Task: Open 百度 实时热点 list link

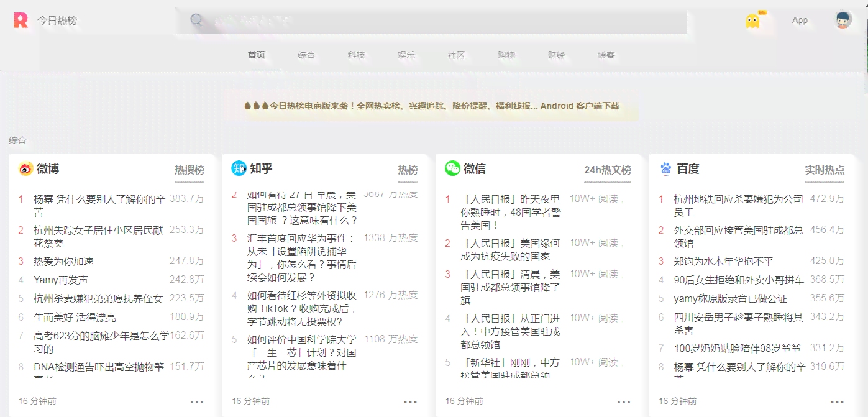Action: pos(825,170)
